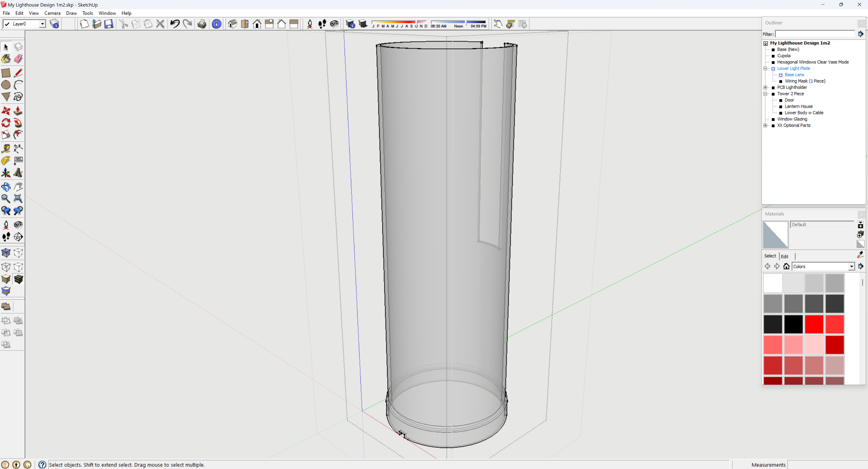The image size is (868, 469).
Task: Toggle X-Ray face style
Action: coord(6,253)
